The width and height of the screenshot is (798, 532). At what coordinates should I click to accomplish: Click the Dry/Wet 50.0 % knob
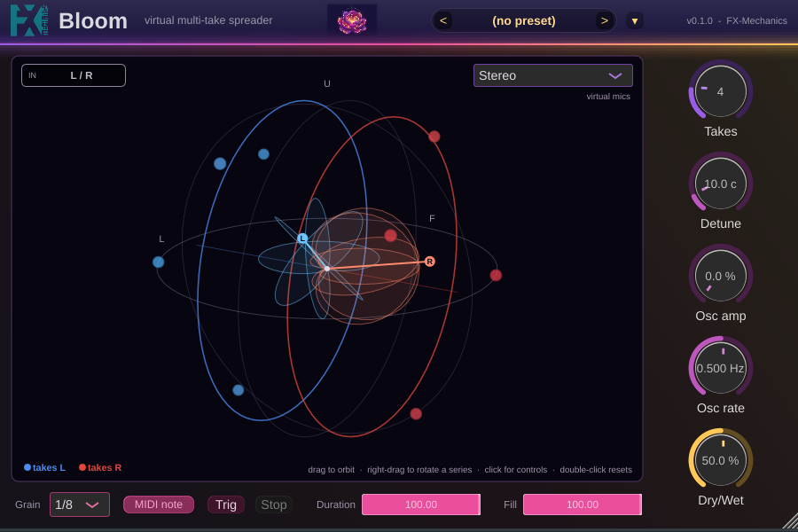(720, 460)
